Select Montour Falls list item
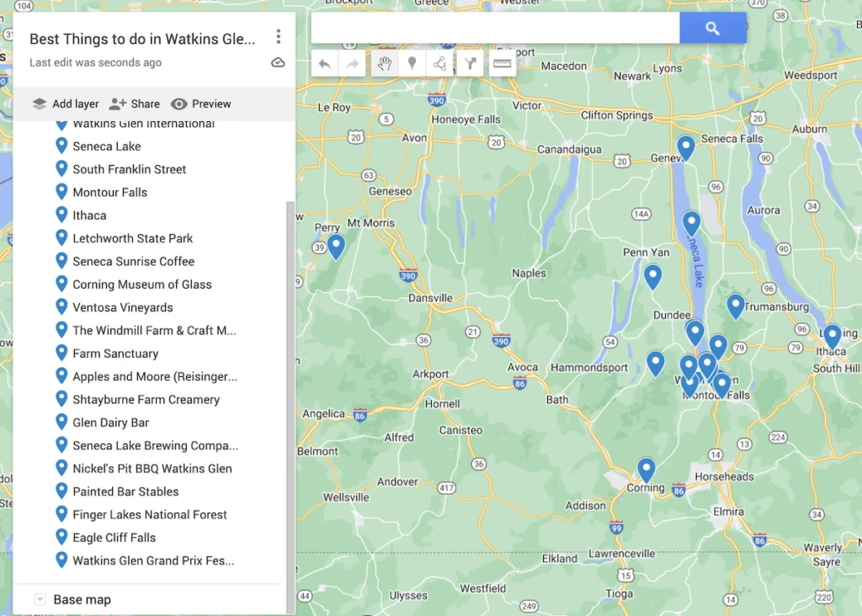Screen dimensions: 862x616 [x=110, y=193]
